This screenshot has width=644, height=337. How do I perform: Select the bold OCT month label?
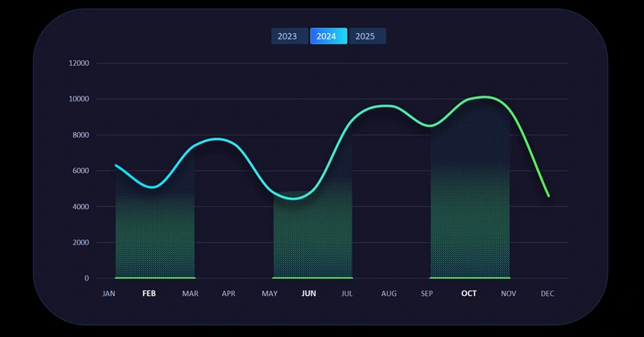pyautogui.click(x=469, y=294)
